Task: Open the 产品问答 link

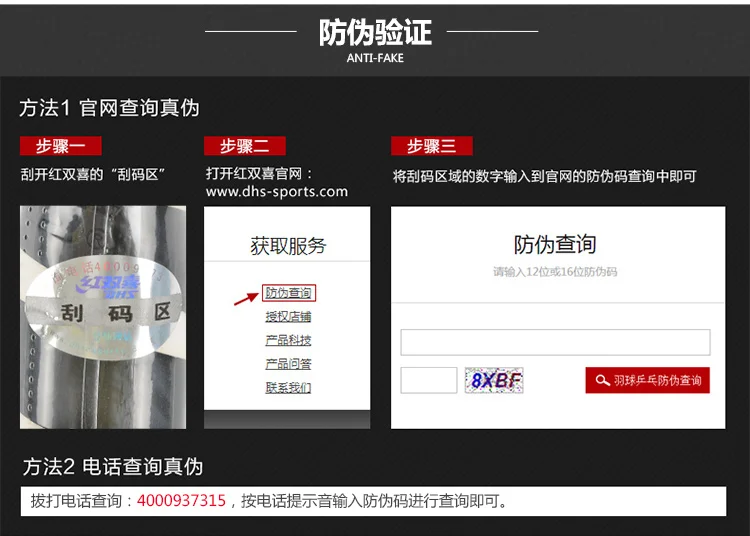Action: pyautogui.click(x=288, y=364)
